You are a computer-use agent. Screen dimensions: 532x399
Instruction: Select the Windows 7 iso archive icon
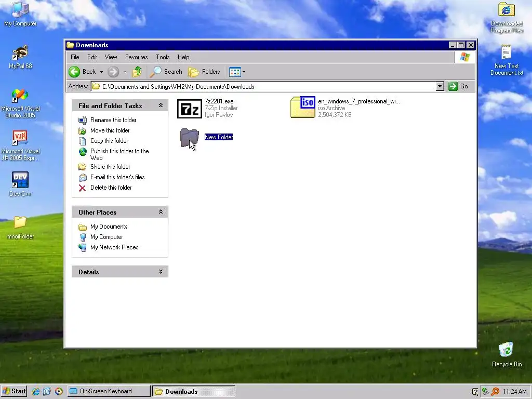tap(303, 107)
